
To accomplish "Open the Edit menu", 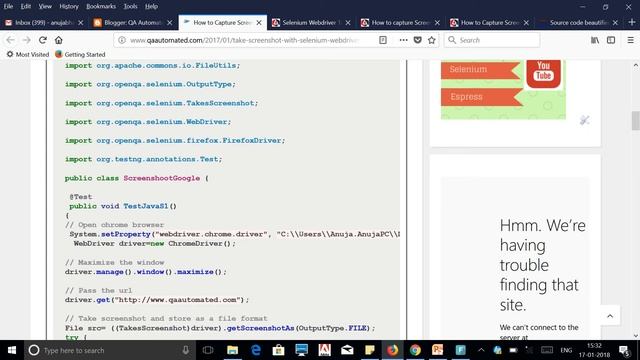I will click(x=26, y=6).
